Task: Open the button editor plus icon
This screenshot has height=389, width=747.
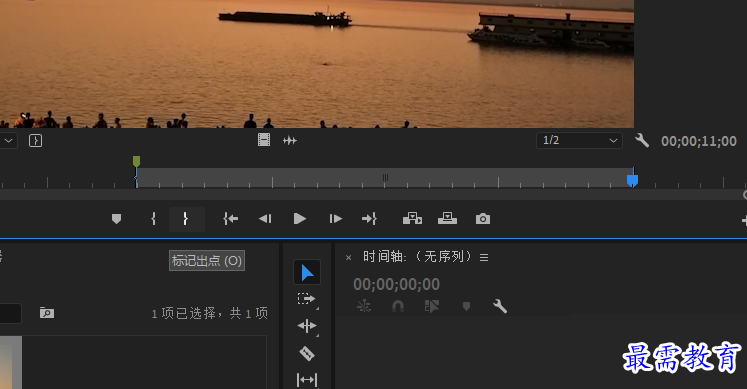Action: [x=744, y=220]
